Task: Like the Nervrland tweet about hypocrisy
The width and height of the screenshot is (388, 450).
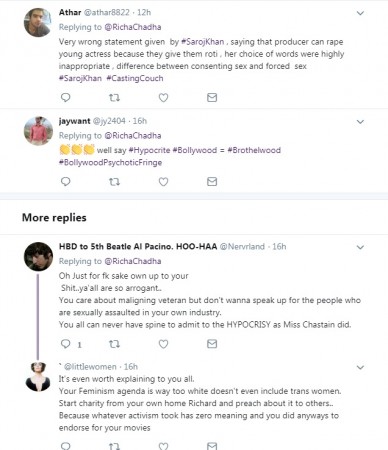Action: [x=163, y=344]
